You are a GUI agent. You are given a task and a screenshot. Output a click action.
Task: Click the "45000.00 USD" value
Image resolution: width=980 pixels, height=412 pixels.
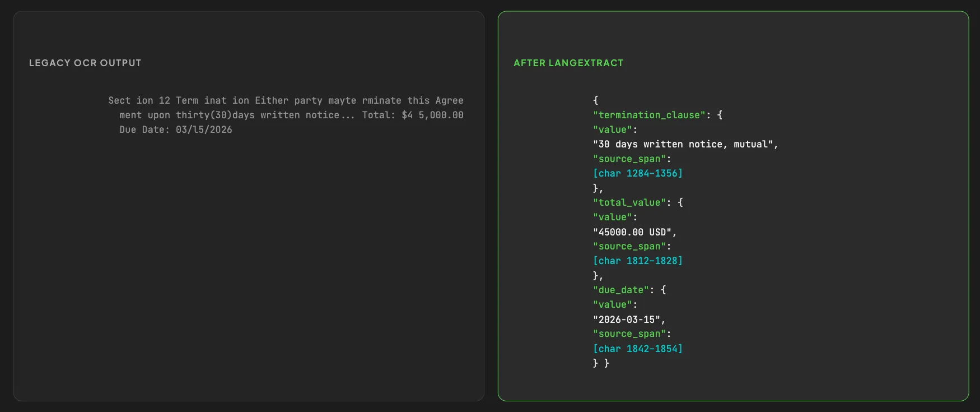(632, 232)
